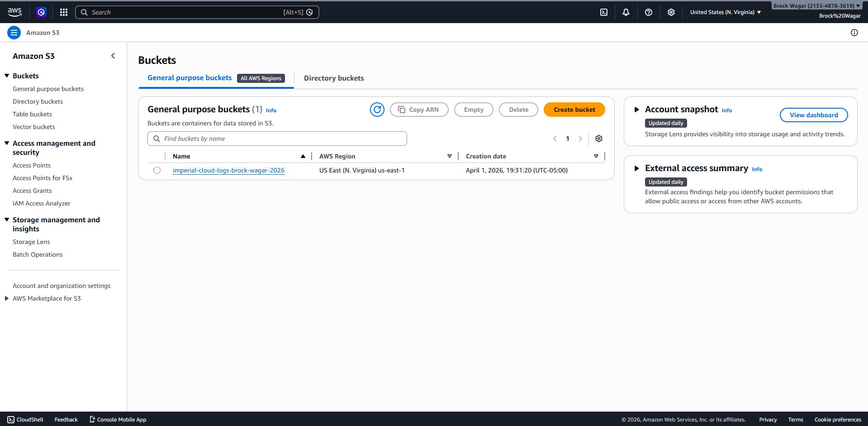Open Info link for Account snapshot
Screen dimensions: 868x426
click(727, 110)
